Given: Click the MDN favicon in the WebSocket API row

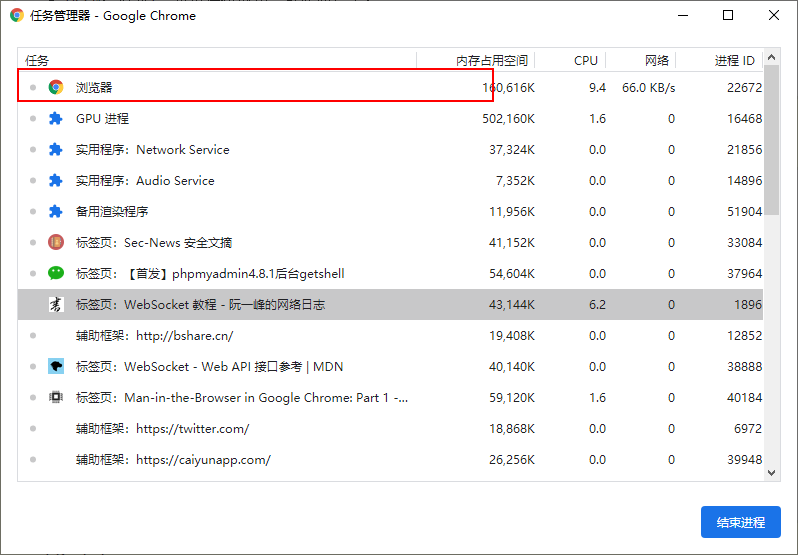Looking at the screenshot, I should pos(56,366).
